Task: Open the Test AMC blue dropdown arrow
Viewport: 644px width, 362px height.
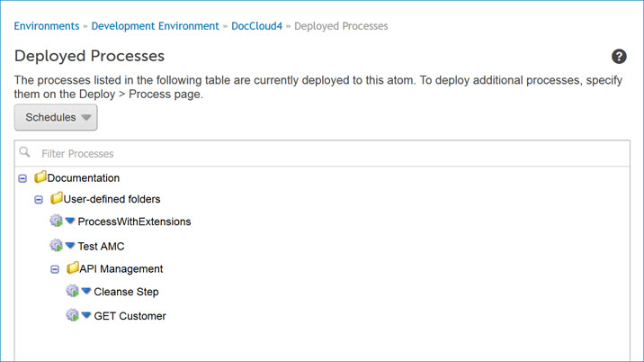Action: coord(70,246)
